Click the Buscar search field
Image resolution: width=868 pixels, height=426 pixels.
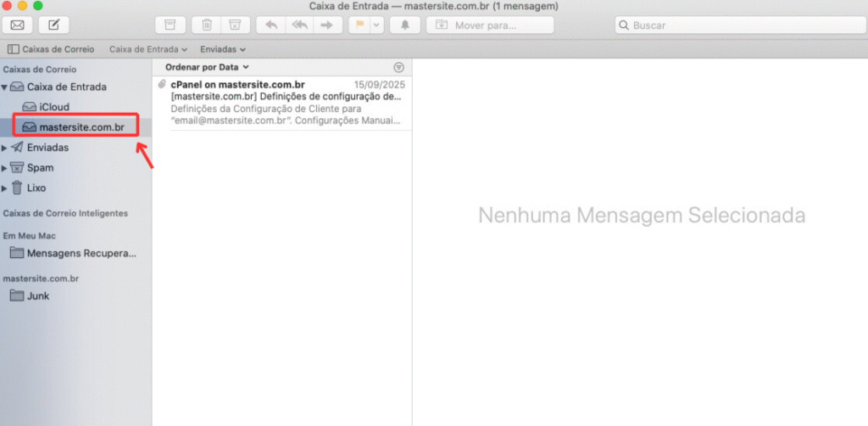click(734, 25)
